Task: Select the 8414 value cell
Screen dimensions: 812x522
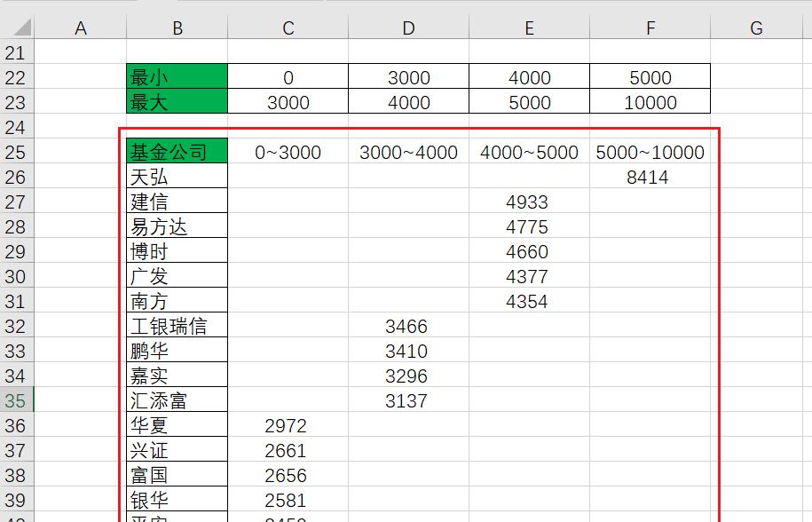Action: point(650,176)
